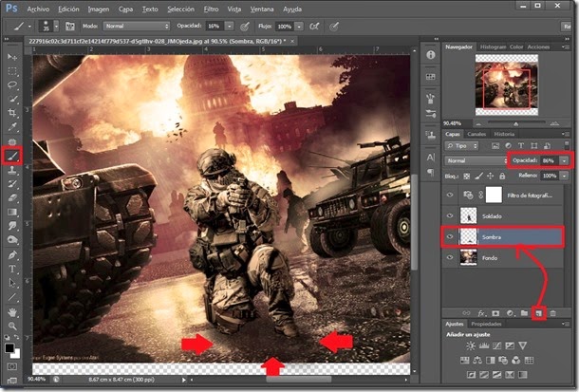Add a Color Balance adjustment
Viewport: 579px width, 392px height.
click(477, 361)
